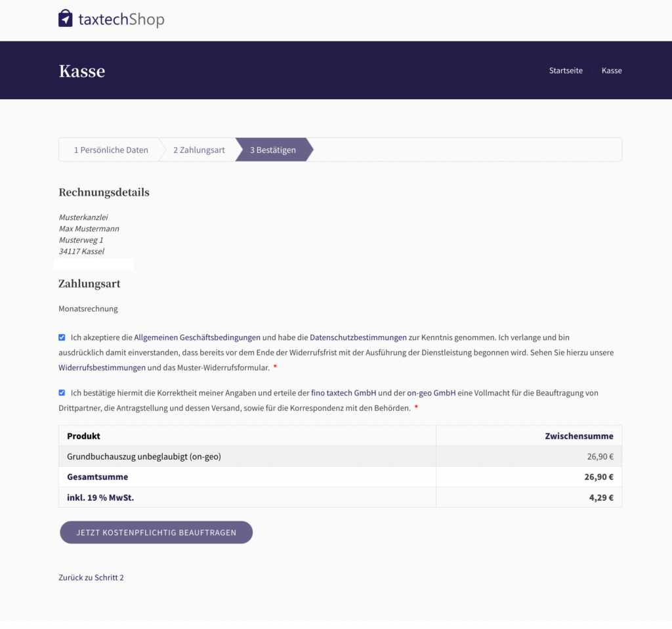Image resolution: width=672 pixels, height=629 pixels.
Task: Go to step 1 Persönliche Daten
Action: 110,150
